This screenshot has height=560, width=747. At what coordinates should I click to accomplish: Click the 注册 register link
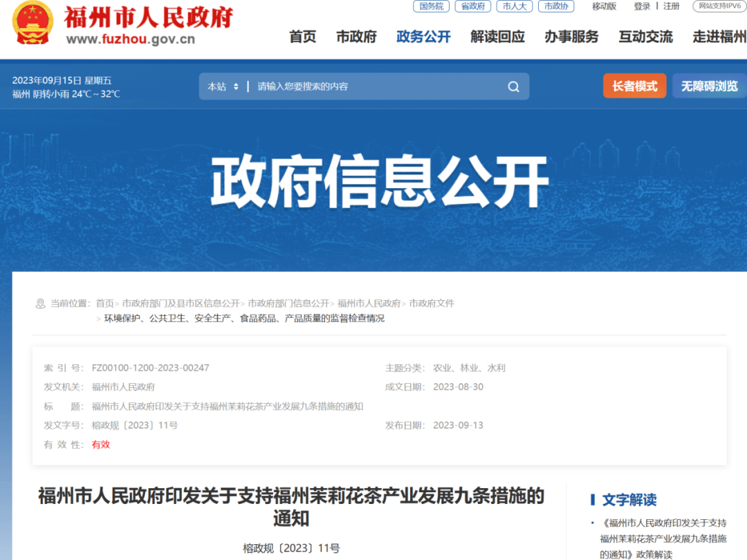coord(671,6)
